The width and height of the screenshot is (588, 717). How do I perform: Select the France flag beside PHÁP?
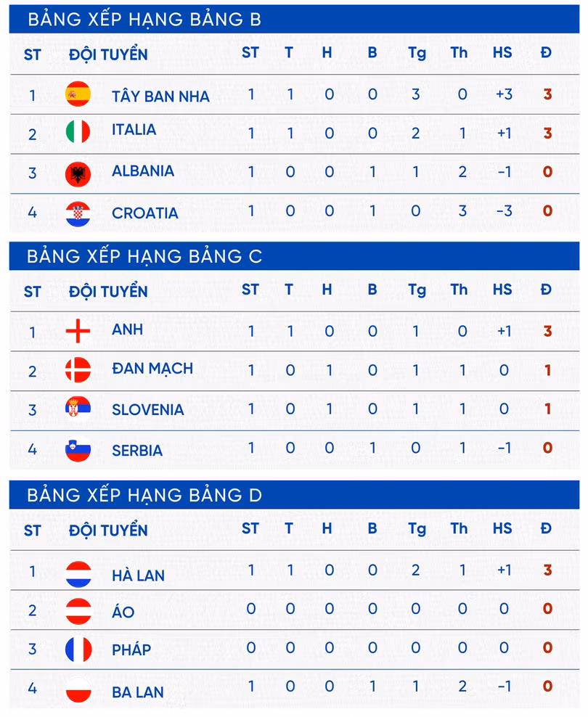[x=78, y=649]
